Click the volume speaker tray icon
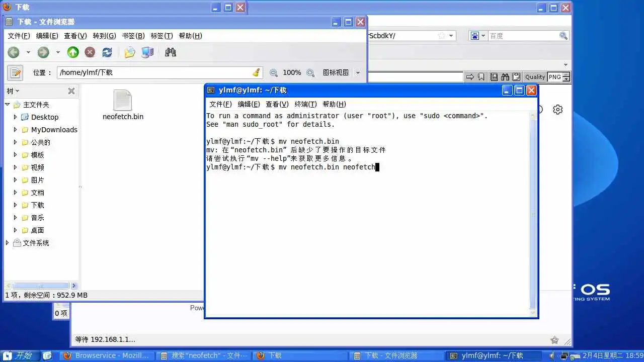Screen dimensions: 644x362 click(x=552, y=355)
